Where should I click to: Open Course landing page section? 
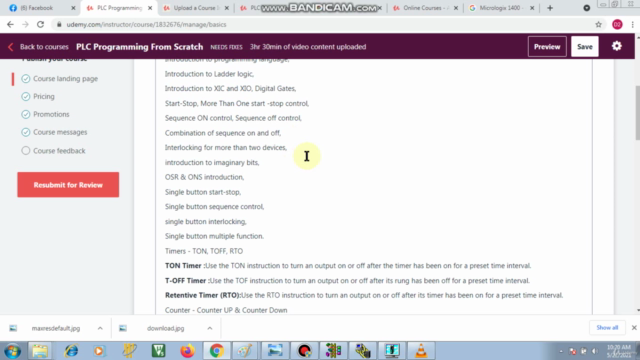tap(65, 78)
